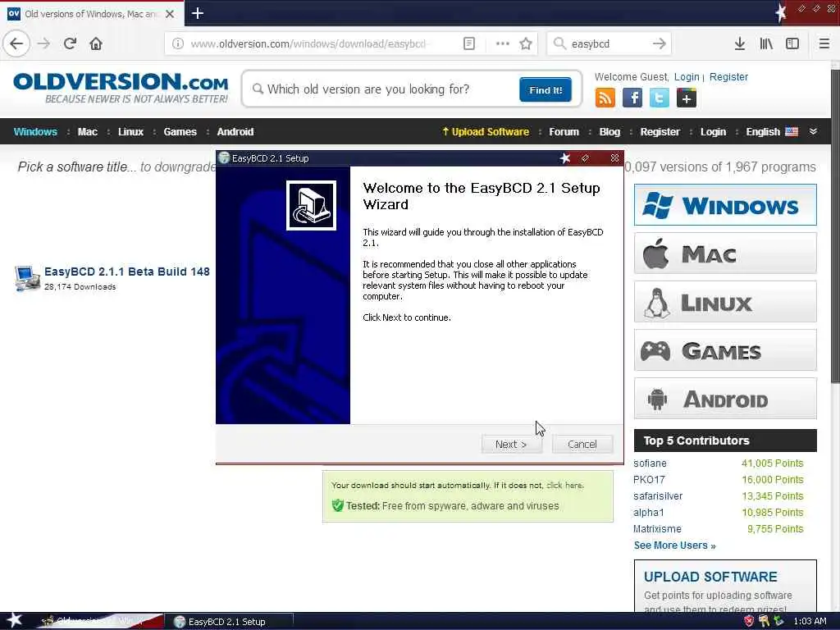840x630 pixels.
Task: Select the Android nav menu item
Action: [x=235, y=132]
